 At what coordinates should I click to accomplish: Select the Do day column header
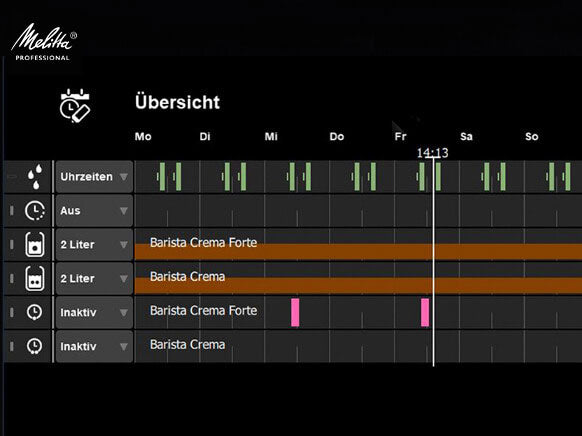pos(337,137)
